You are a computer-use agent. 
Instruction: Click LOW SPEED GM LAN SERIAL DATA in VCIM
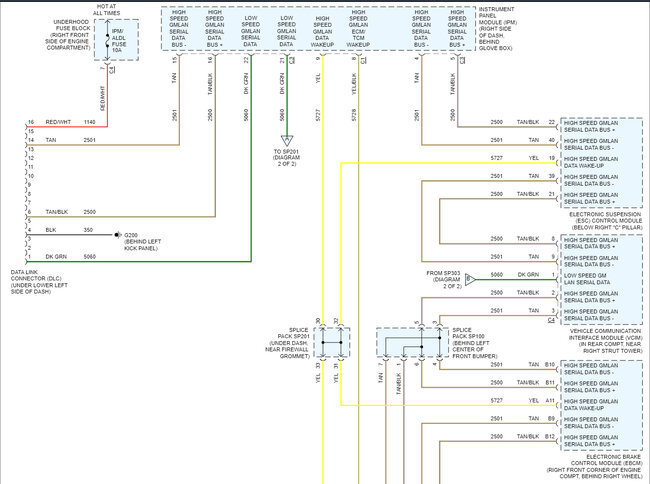tap(587, 279)
